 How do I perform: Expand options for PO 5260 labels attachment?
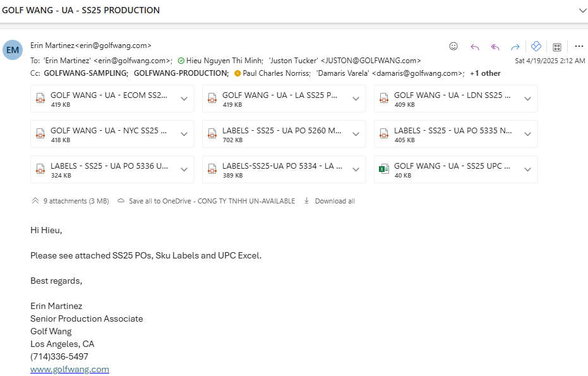coord(356,134)
